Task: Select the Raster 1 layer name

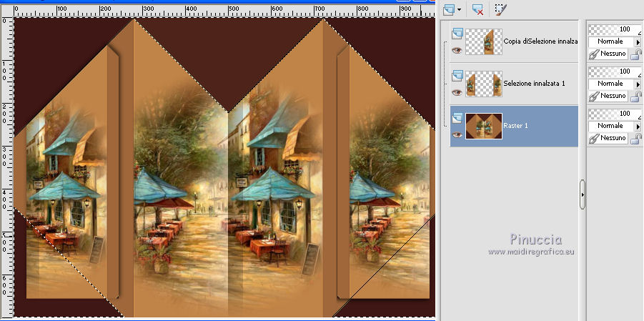Action: click(x=516, y=126)
